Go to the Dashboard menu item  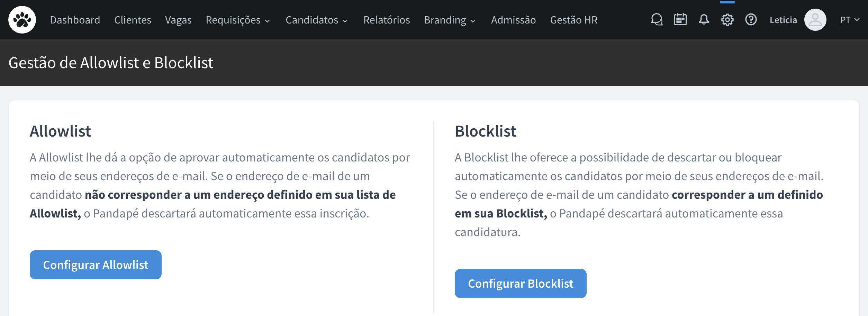pyautogui.click(x=75, y=20)
